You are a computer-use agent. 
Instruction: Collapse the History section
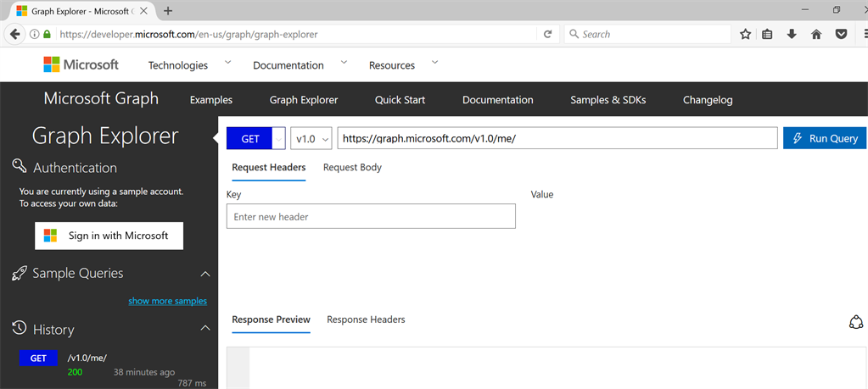pos(204,328)
